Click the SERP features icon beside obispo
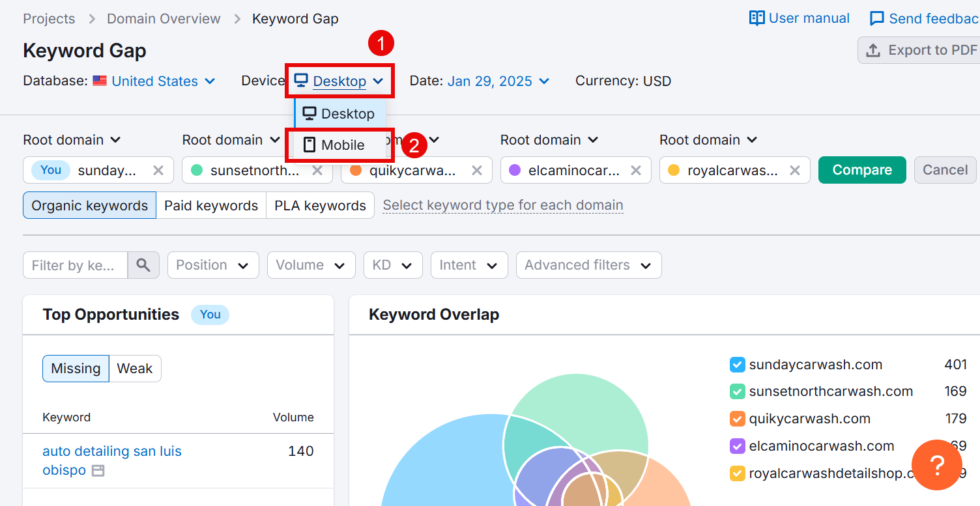Screen dimensions: 980x506 tap(98, 470)
